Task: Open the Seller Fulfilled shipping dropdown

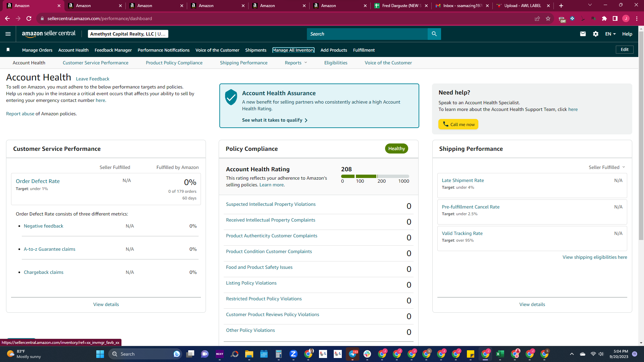Action: pos(607,167)
